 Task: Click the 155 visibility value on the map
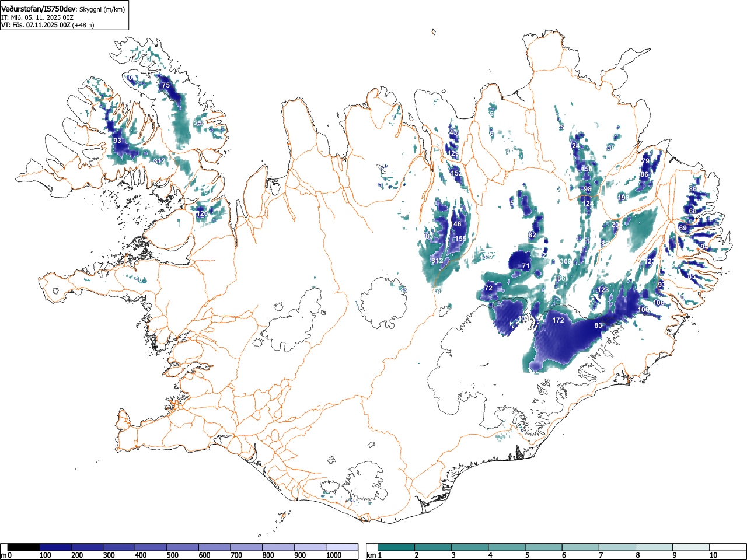(x=460, y=239)
